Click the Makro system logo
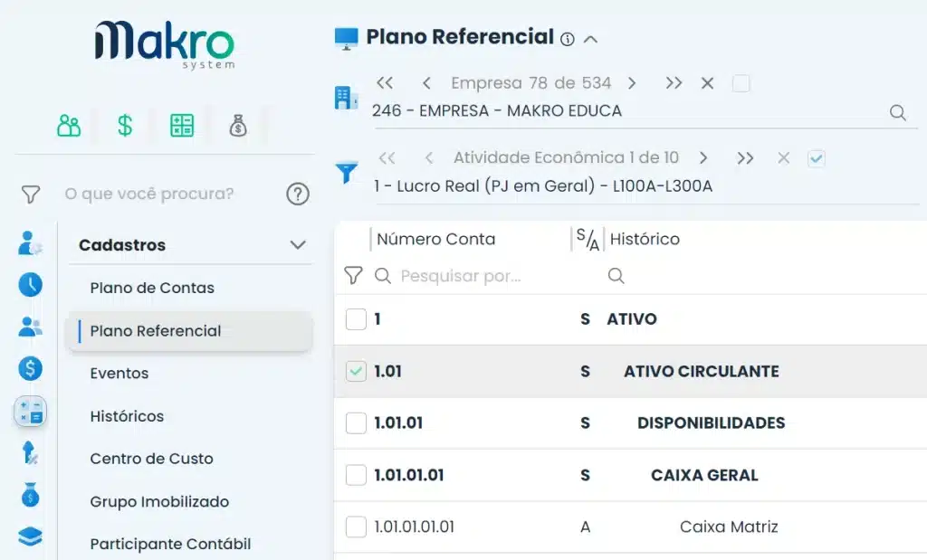 point(165,44)
